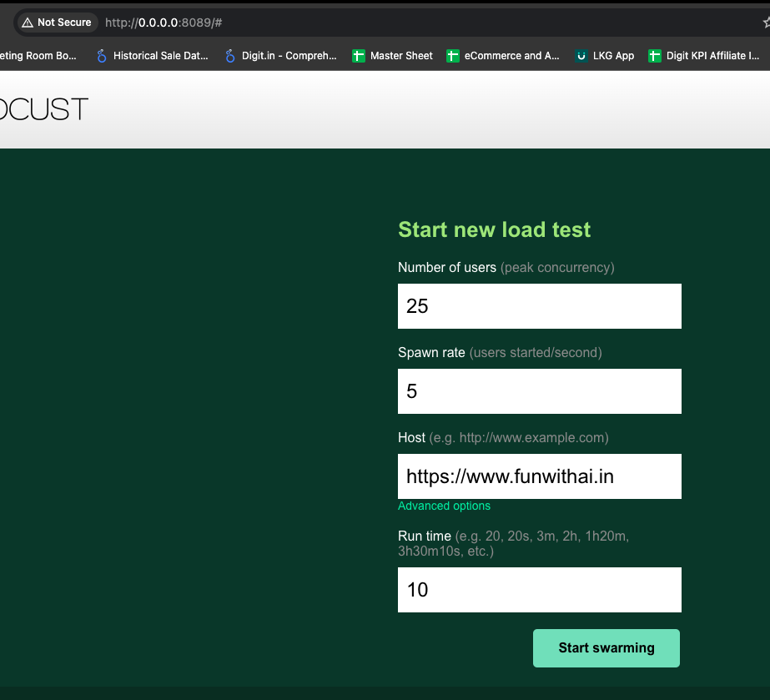Screen dimensions: 770x700
Task: Click the eCommerce and A... spreadsheet icon
Action: coord(453,56)
